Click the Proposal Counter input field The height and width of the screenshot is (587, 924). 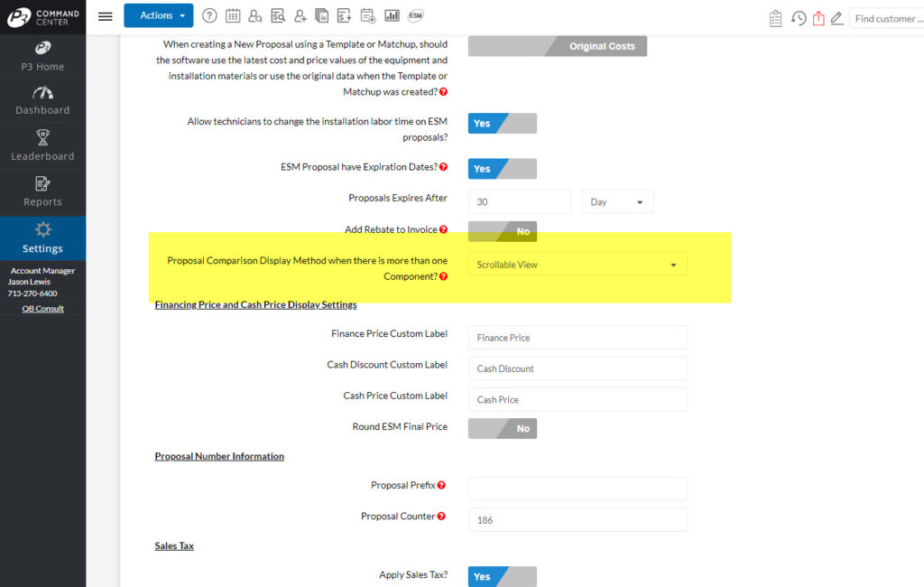click(577, 520)
